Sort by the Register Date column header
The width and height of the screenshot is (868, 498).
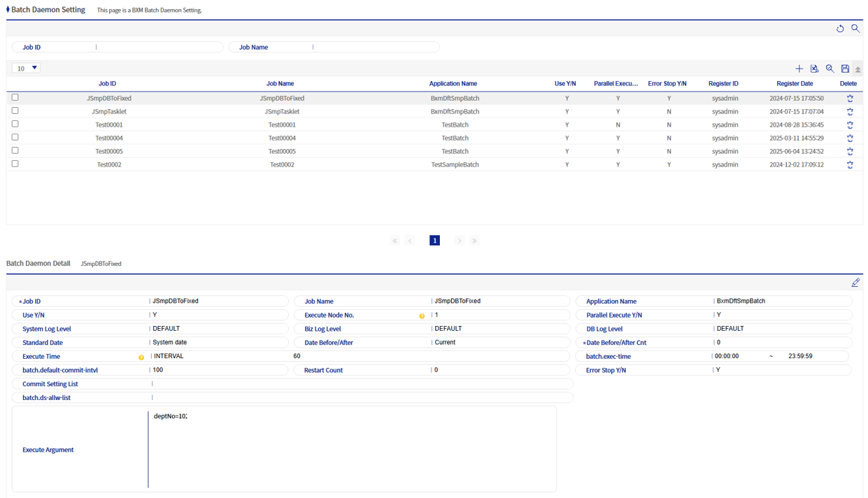[795, 84]
